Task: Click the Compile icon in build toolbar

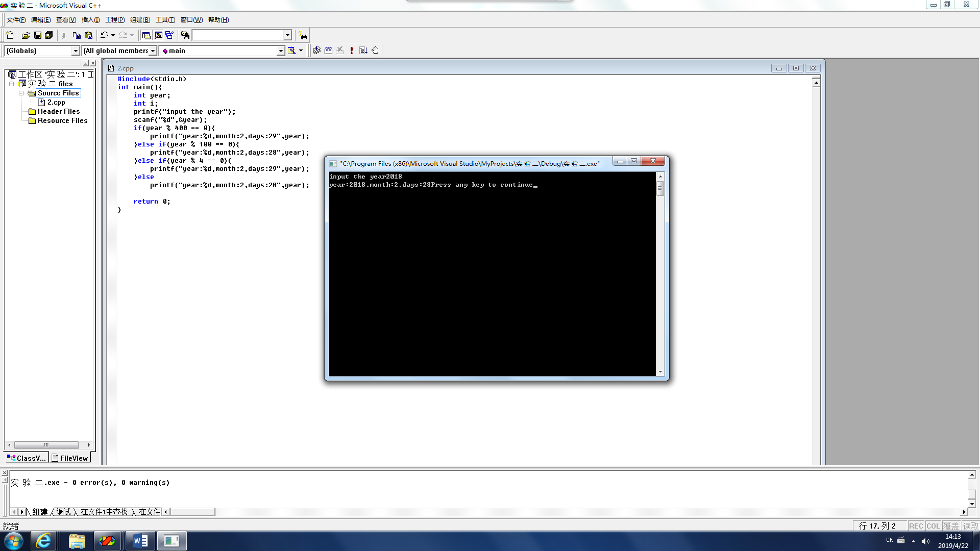Action: 316,51
